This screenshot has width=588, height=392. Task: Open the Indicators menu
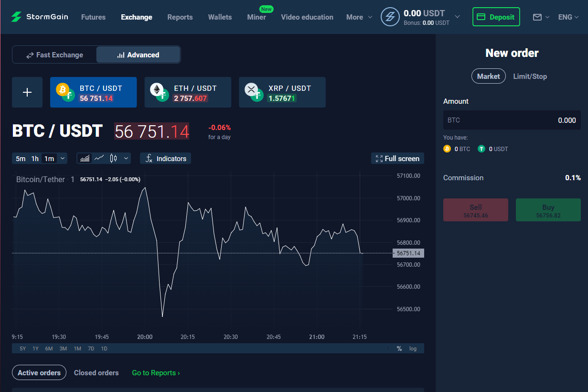tap(165, 158)
